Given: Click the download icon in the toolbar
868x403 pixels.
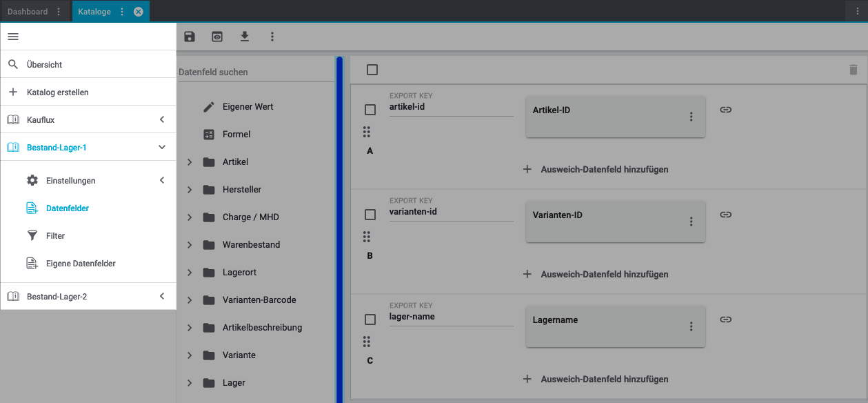Looking at the screenshot, I should (245, 37).
